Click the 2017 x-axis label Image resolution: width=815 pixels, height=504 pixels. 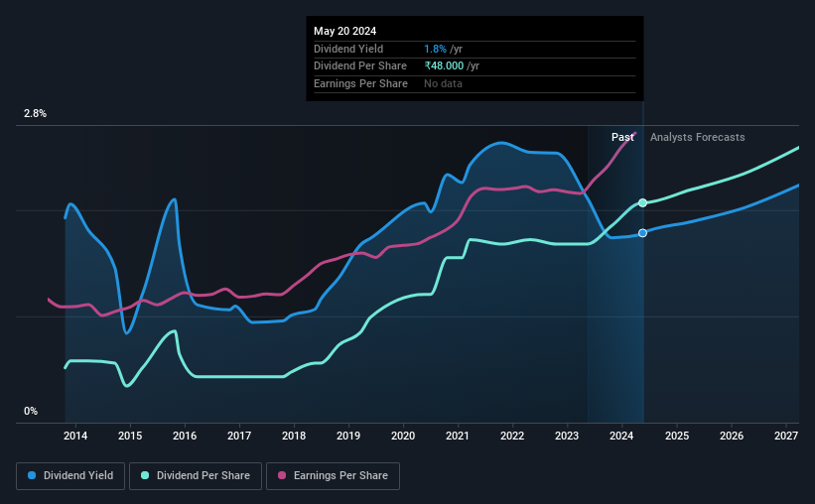pyautogui.click(x=239, y=436)
